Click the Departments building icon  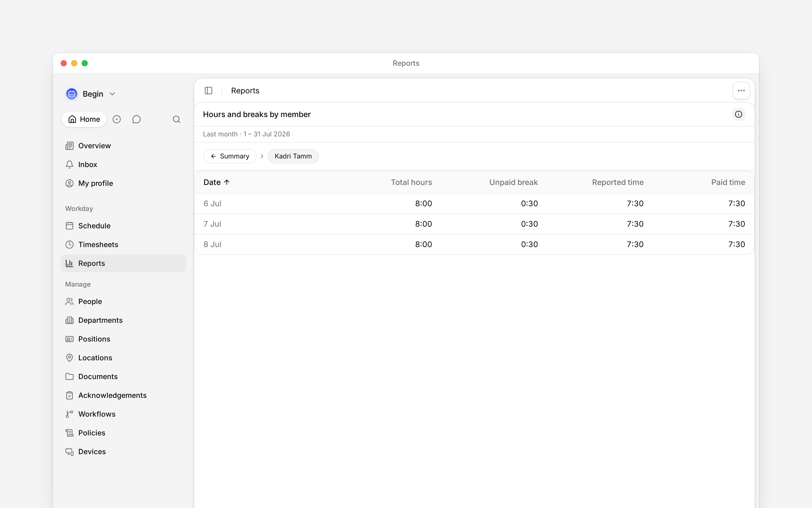point(70,320)
